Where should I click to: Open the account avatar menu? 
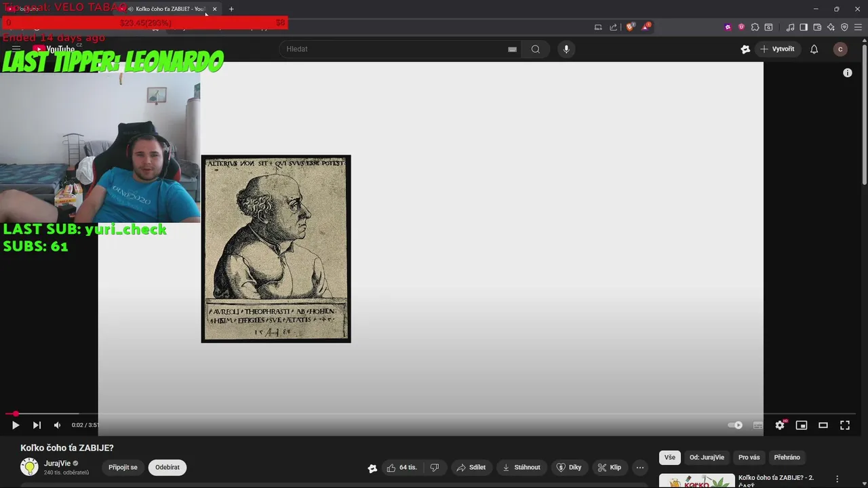840,49
